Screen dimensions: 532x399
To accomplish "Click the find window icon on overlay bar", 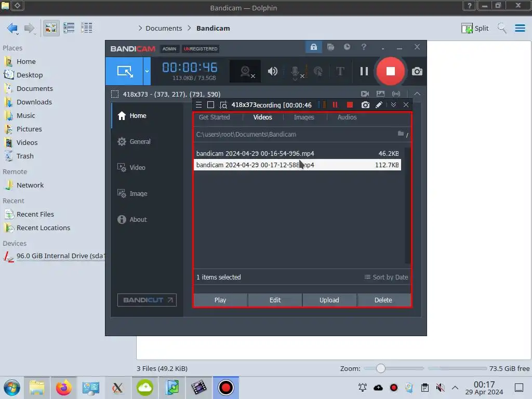I will (x=223, y=105).
